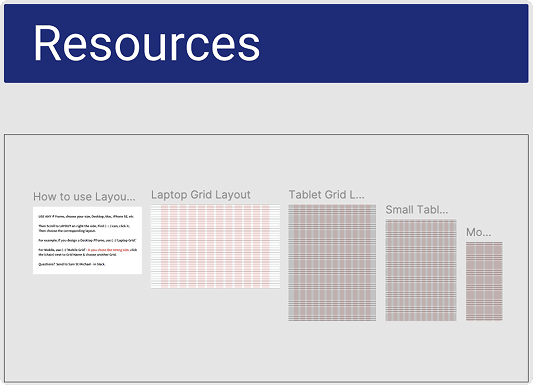The width and height of the screenshot is (533, 385).
Task: Click the 'Resources' title text
Action: [147, 43]
